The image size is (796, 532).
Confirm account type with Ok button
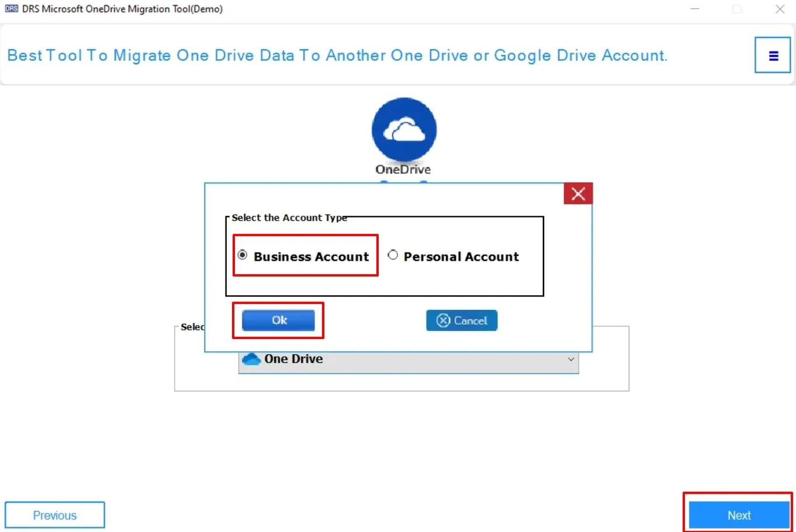(278, 320)
